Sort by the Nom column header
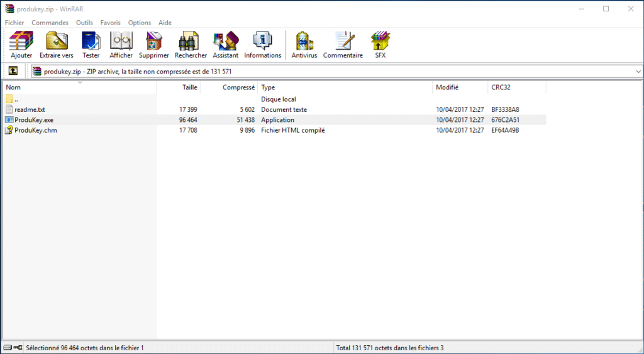Viewport: 644px width, 354px height. point(80,87)
